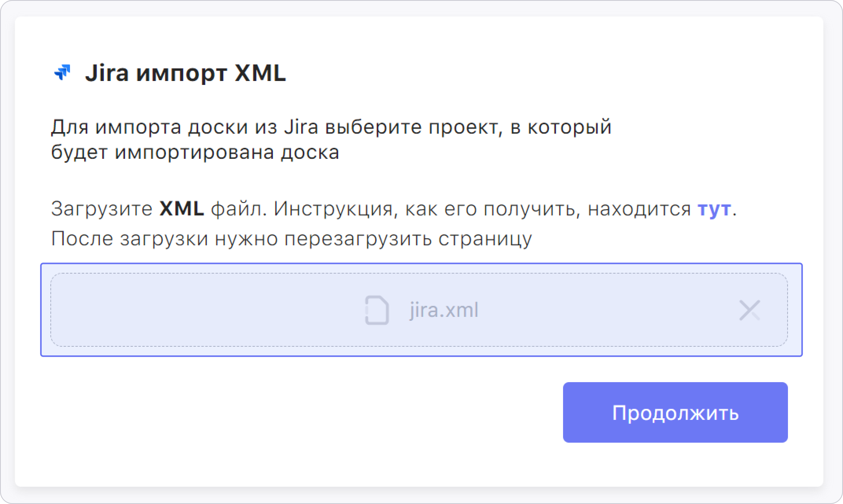
Task: Remove the uploaded jira.xml file
Action: point(749,310)
